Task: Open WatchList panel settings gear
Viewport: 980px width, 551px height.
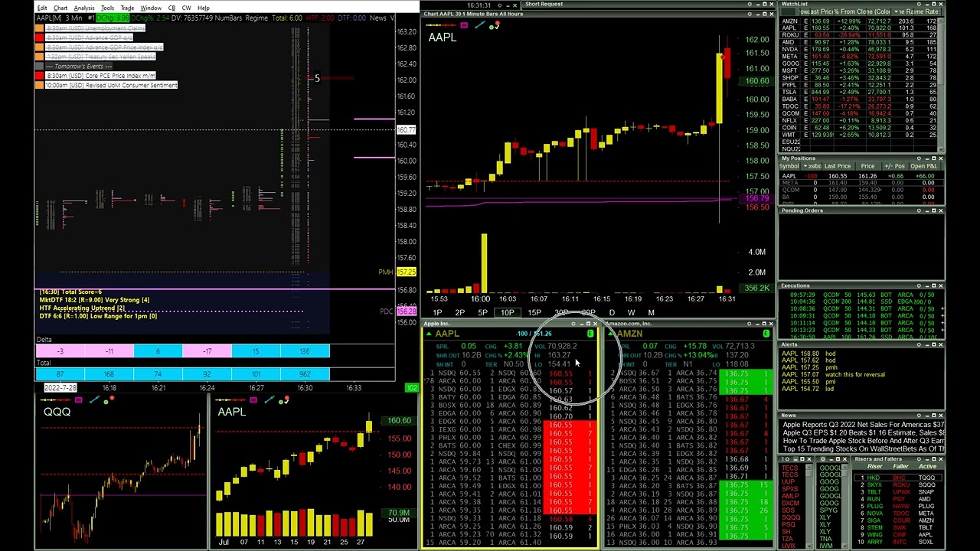Action: point(919,5)
